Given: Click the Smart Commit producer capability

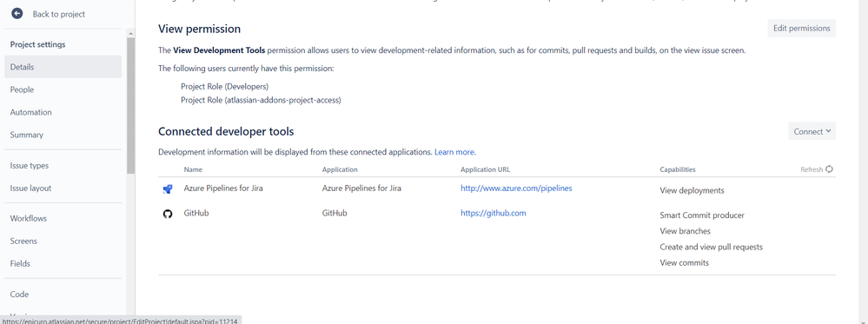Looking at the screenshot, I should (x=702, y=215).
